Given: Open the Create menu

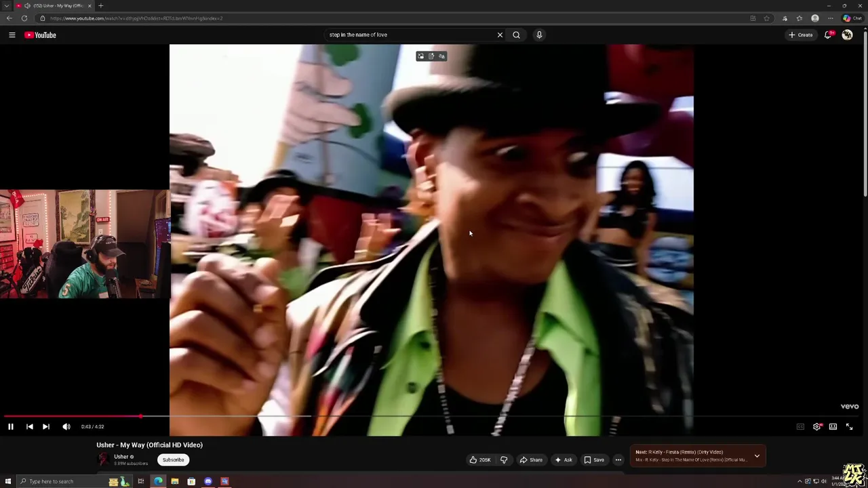Looking at the screenshot, I should [x=800, y=35].
